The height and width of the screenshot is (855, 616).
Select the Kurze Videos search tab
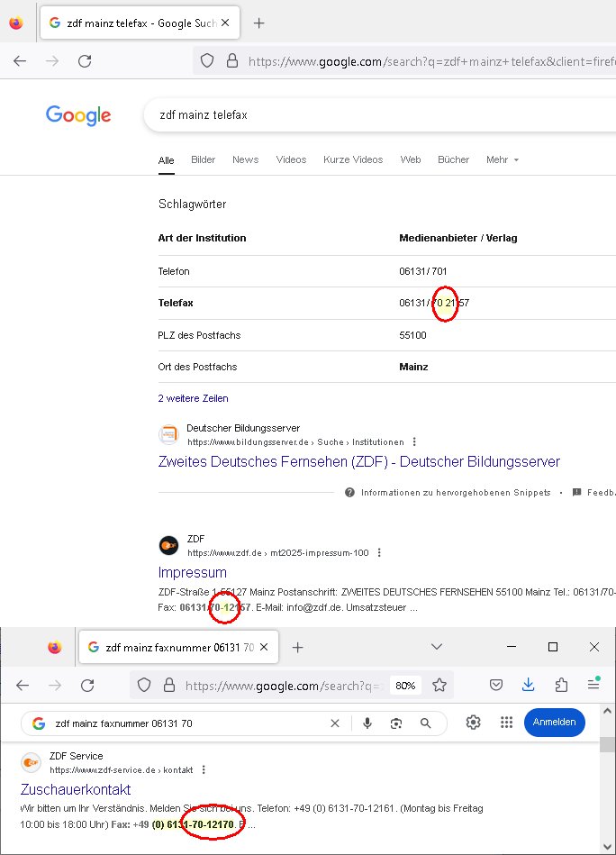(353, 159)
